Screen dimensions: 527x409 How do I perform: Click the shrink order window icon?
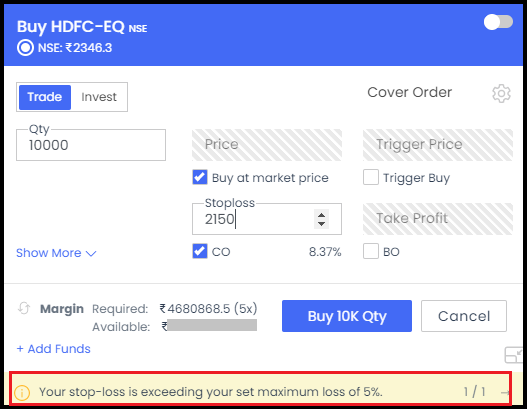514,355
